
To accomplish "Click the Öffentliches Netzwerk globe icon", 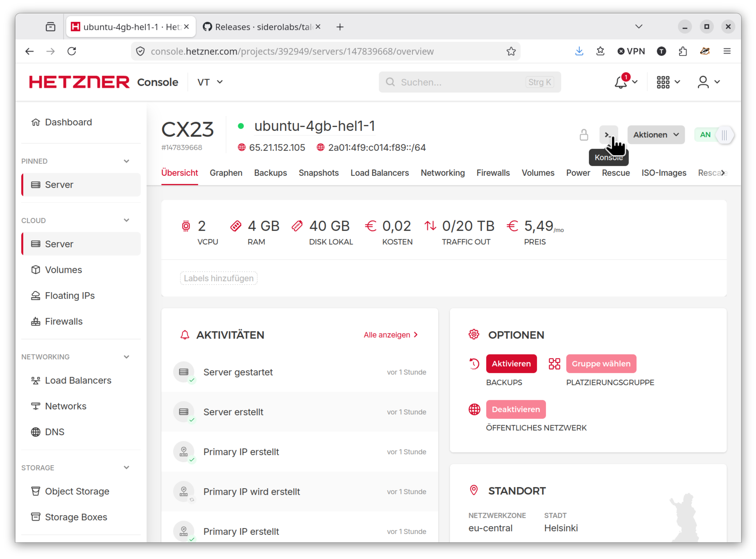I will pyautogui.click(x=474, y=410).
